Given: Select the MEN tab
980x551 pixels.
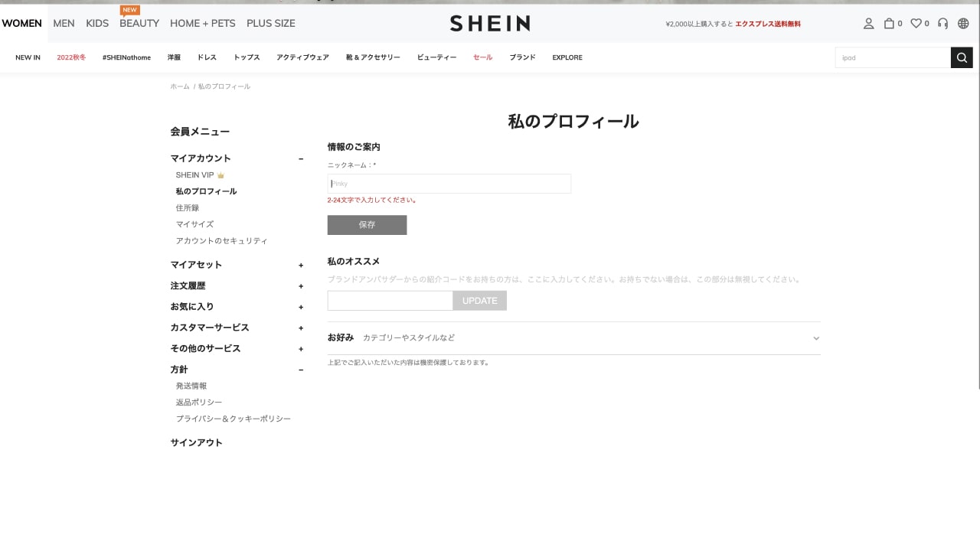Looking at the screenshot, I should [64, 23].
